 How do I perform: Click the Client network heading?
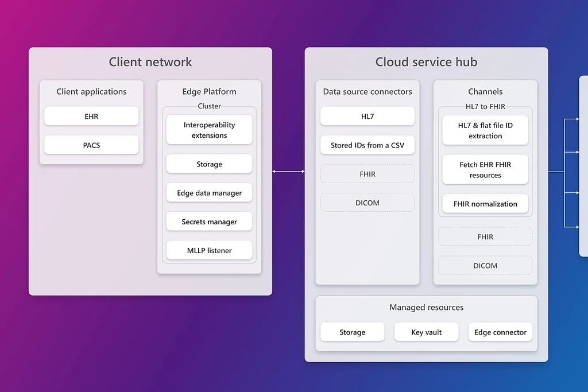point(150,62)
